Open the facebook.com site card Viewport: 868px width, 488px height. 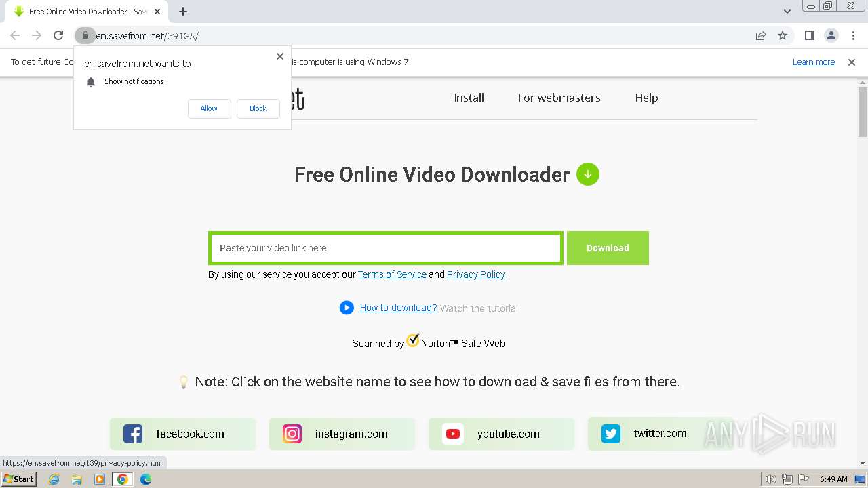(183, 434)
